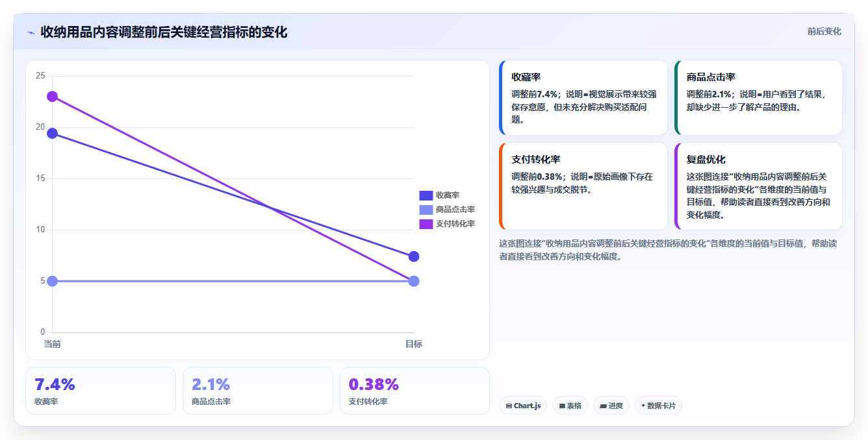
Task: Click the 商品点击率 data point at 当前
Action: [52, 281]
